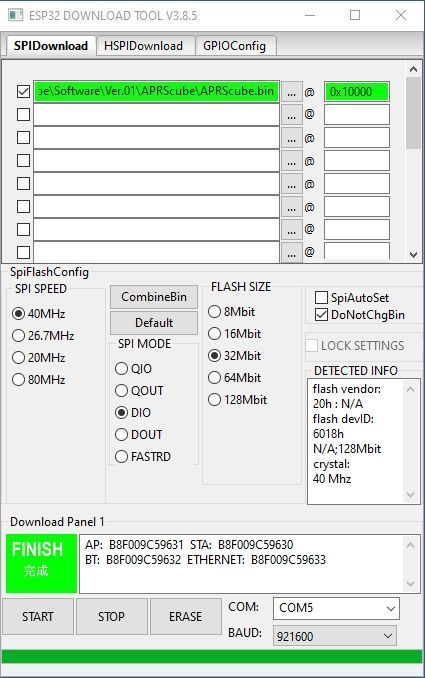The width and height of the screenshot is (425, 678).
Task: Open the BAUD rate dropdown
Action: [335, 636]
